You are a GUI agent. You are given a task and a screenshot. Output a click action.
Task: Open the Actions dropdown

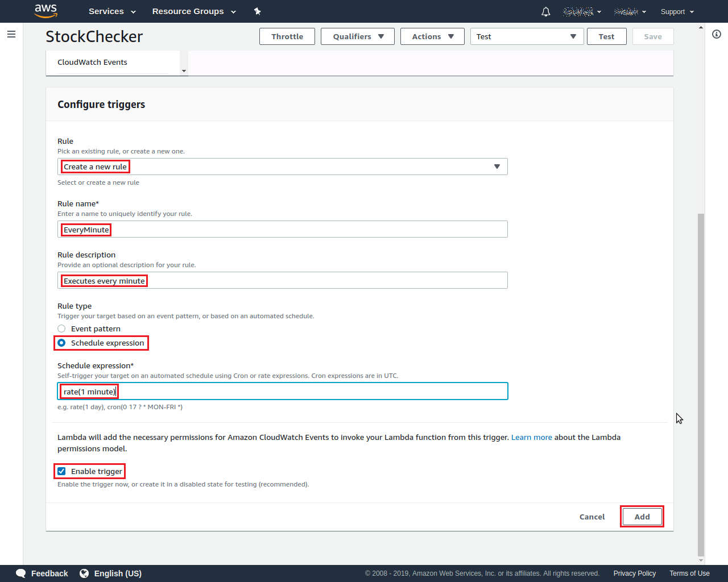(x=432, y=36)
